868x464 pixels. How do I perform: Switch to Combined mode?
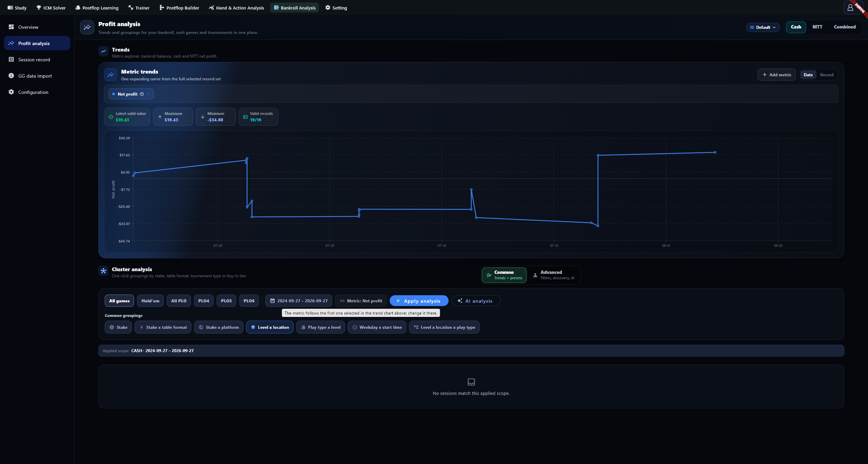pyautogui.click(x=845, y=27)
